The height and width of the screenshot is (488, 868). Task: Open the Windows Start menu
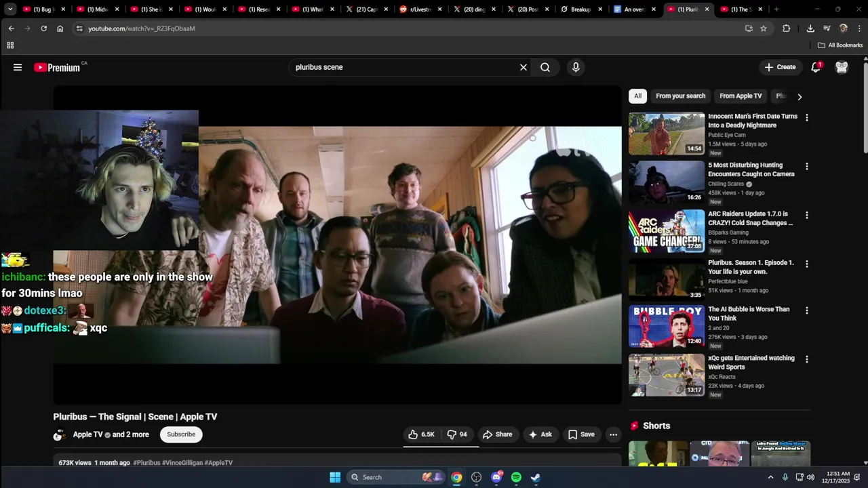coord(335,477)
